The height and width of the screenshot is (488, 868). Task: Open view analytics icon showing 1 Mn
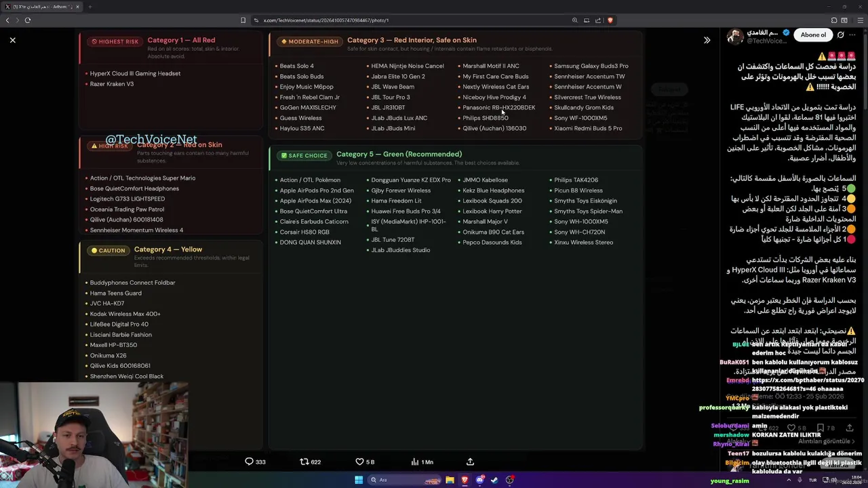coord(414,462)
